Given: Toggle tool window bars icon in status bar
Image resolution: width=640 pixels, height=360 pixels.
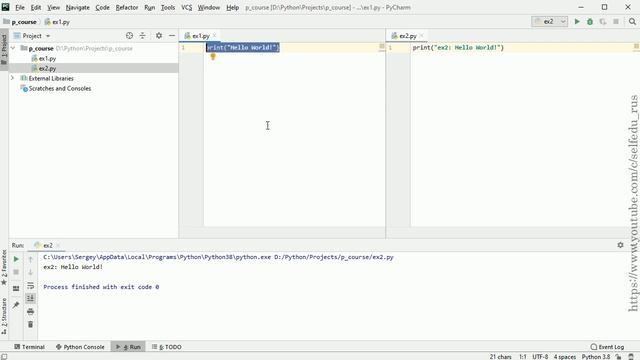Looking at the screenshot, I should pos(4,357).
